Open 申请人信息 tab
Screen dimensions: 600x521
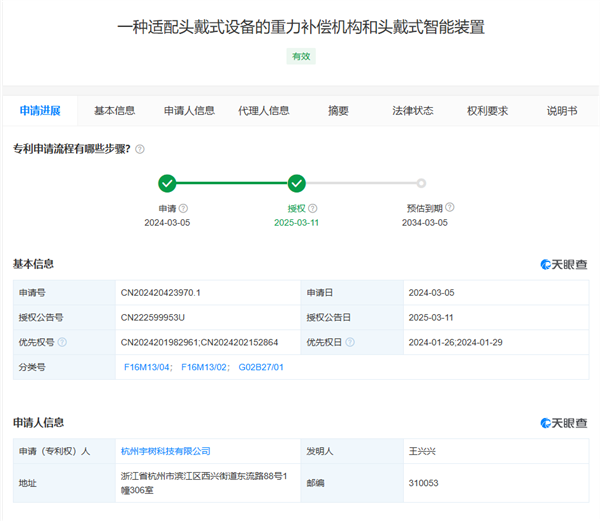189,111
